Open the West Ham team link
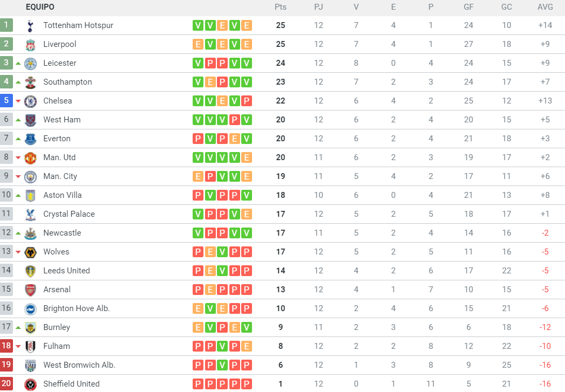Image resolution: width=565 pixels, height=392 pixels. click(x=62, y=120)
